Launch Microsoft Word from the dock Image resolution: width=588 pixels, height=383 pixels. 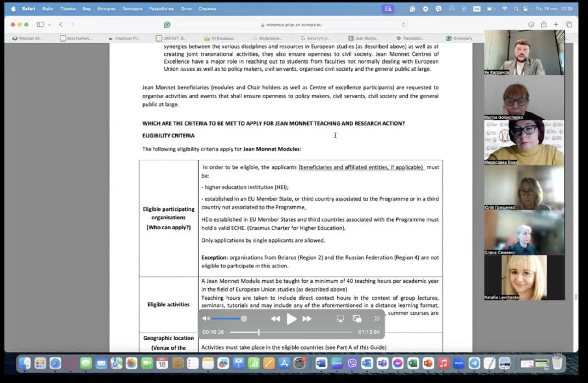pos(321,363)
